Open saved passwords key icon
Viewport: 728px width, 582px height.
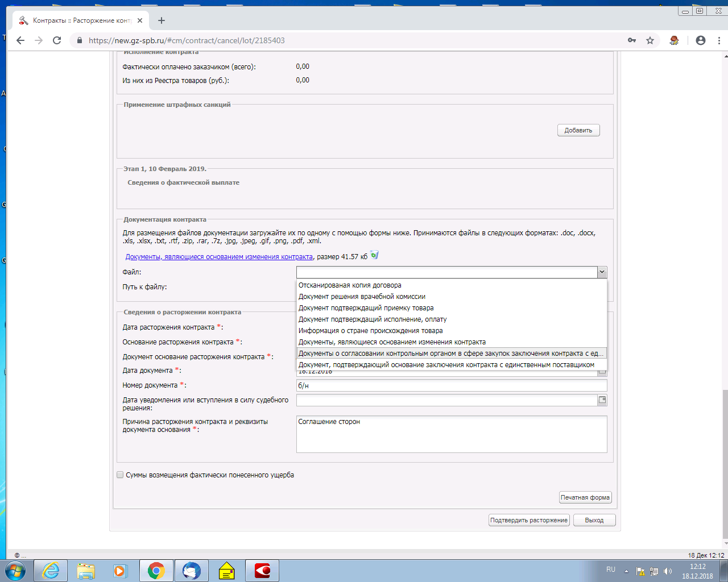tap(632, 40)
